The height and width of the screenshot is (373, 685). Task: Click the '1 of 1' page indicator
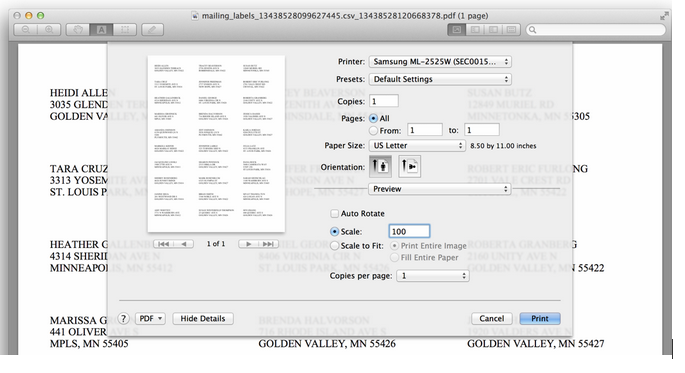(x=216, y=244)
